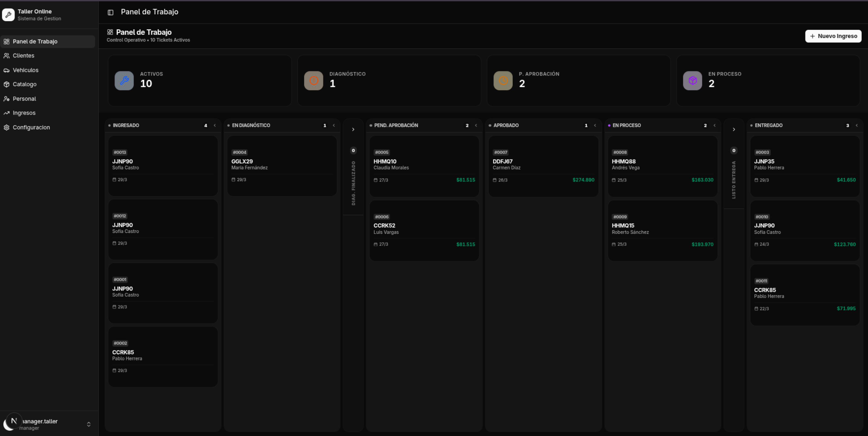
Task: Click the Next.js N badge icon
Action: (14, 420)
